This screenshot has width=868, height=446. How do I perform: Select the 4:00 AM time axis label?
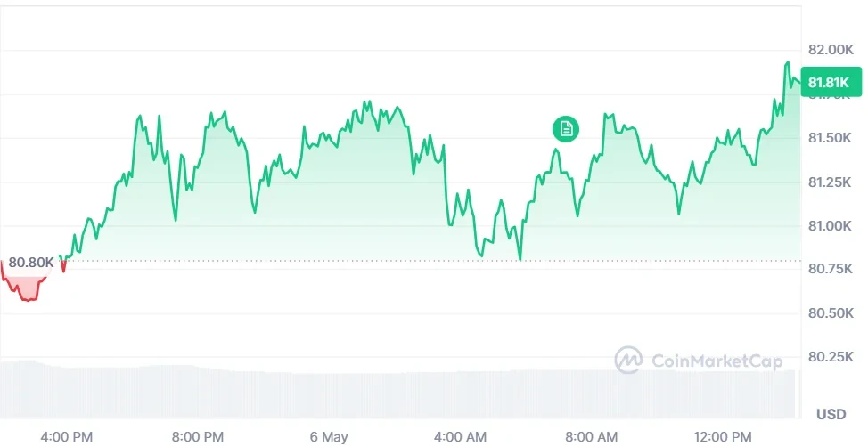click(x=460, y=436)
